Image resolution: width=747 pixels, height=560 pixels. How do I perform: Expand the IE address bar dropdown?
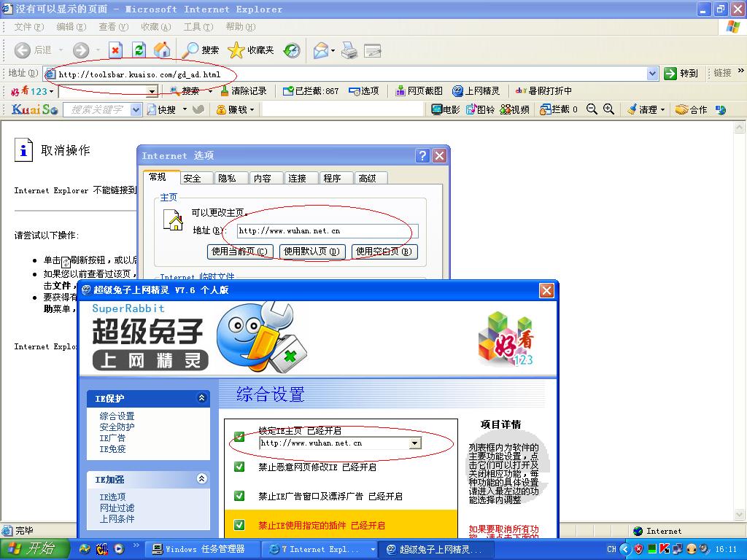[653, 74]
